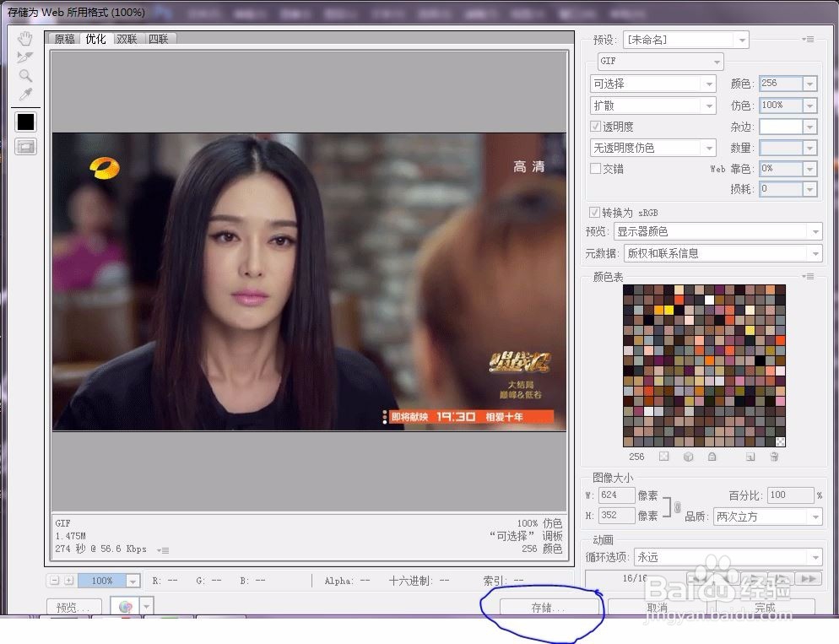
Task: Switch to the 优化 tab
Action: [x=95, y=39]
